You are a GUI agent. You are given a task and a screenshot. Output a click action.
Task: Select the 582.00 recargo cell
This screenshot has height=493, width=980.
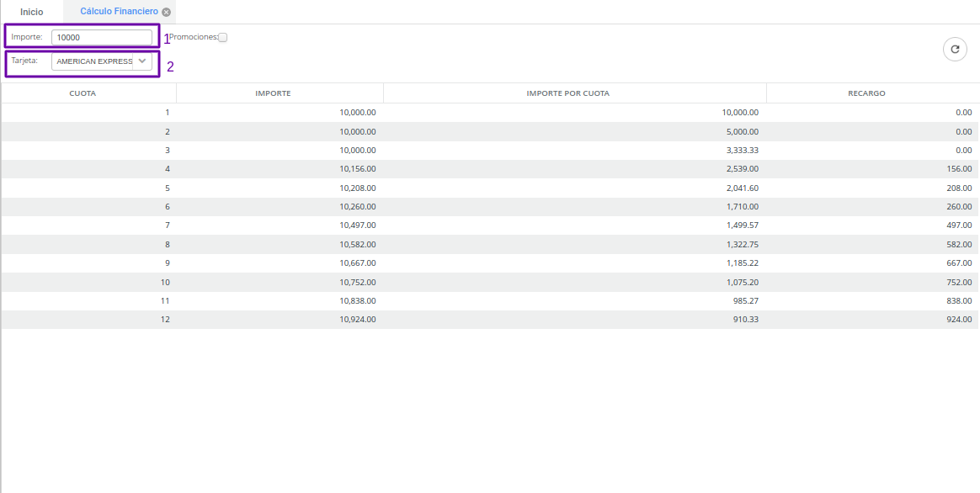873,244
